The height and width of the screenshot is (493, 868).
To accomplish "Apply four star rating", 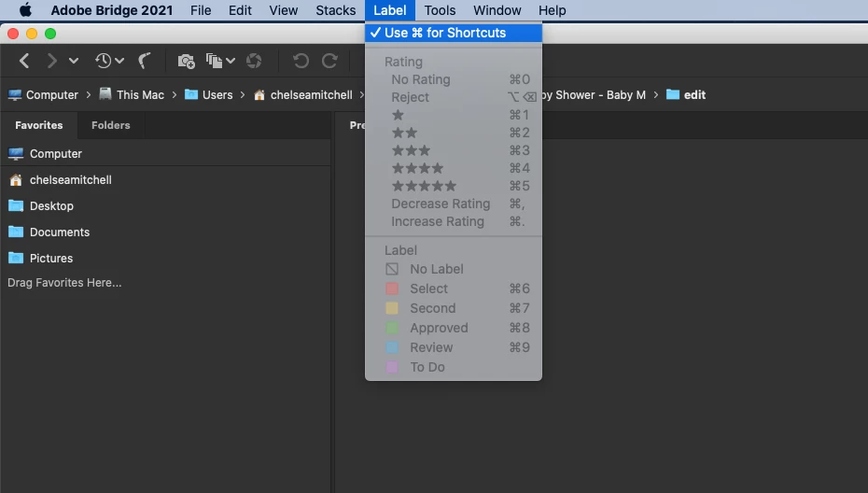I will [454, 168].
